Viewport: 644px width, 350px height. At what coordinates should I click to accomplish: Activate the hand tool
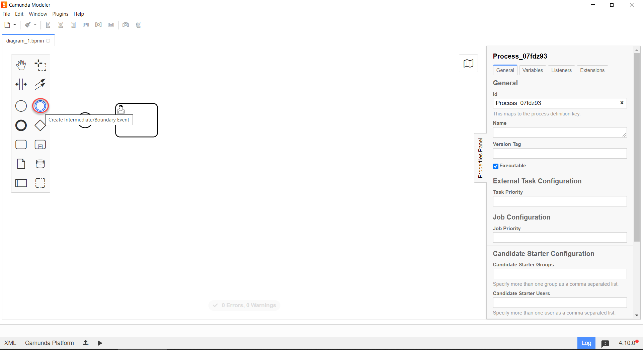21,65
